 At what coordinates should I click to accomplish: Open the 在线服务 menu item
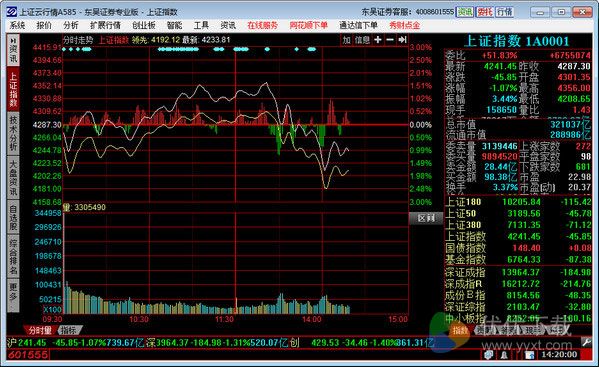[x=262, y=26]
